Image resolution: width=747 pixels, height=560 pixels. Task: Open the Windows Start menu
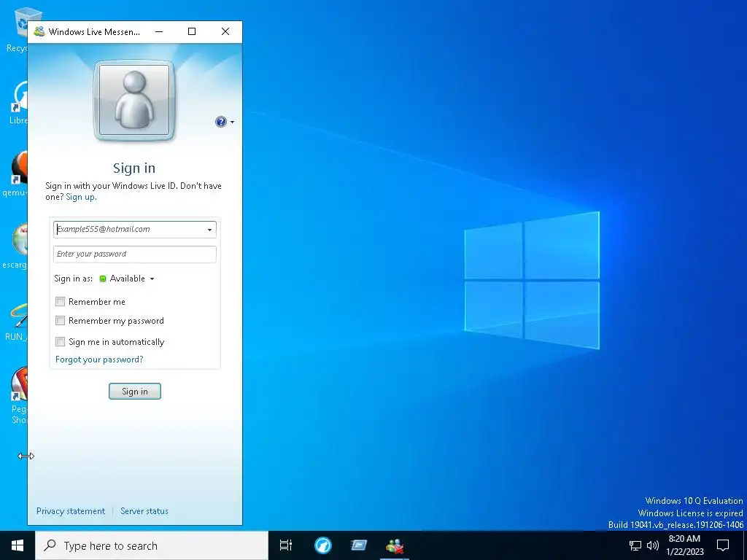point(18,545)
